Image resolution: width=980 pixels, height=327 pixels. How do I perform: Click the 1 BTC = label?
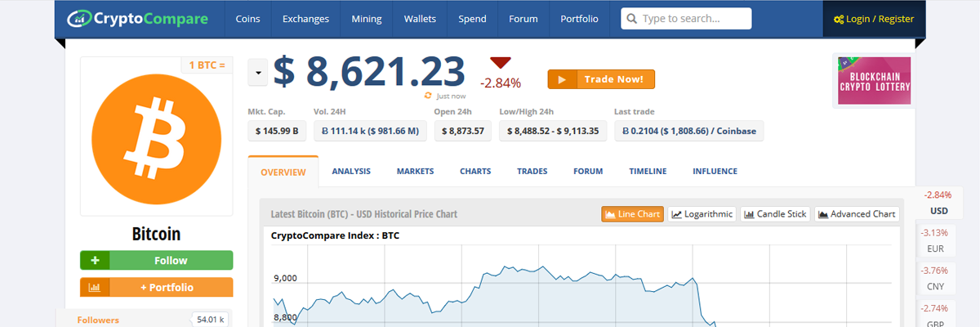207,65
